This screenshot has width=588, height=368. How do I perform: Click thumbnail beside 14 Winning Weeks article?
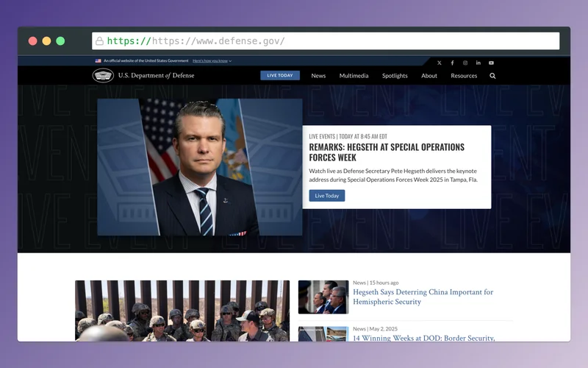[x=323, y=334]
